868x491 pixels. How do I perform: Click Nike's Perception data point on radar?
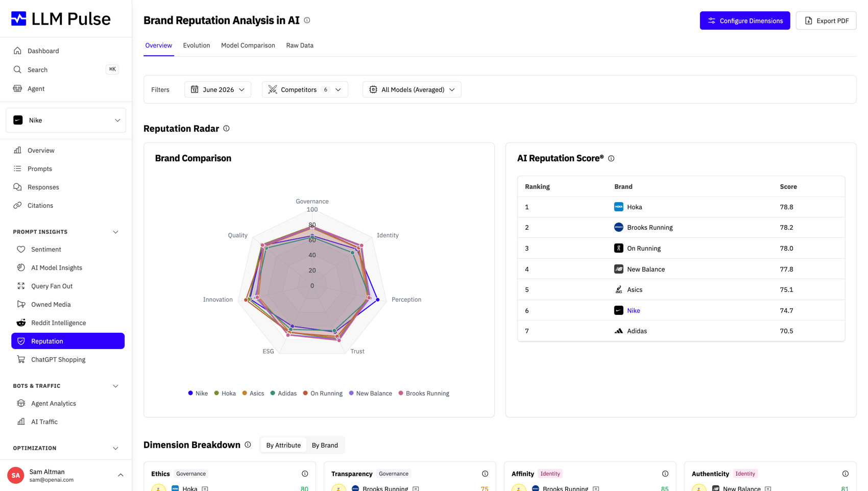click(378, 300)
